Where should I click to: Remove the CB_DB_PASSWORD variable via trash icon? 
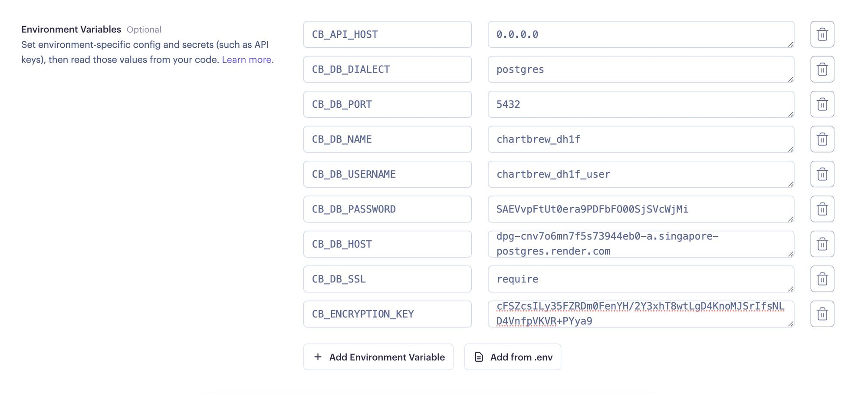point(822,209)
